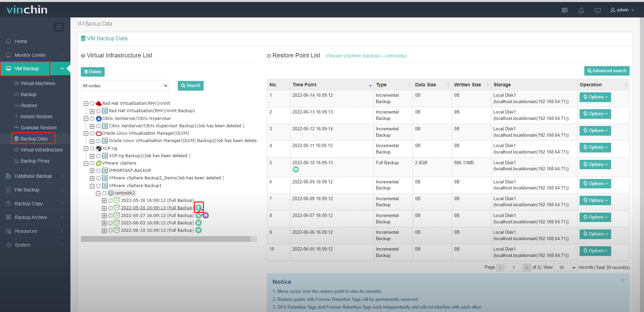Image resolution: width=644 pixels, height=312 pixels.
Task: Click the Resources sidebar icon
Action: (x=9, y=231)
